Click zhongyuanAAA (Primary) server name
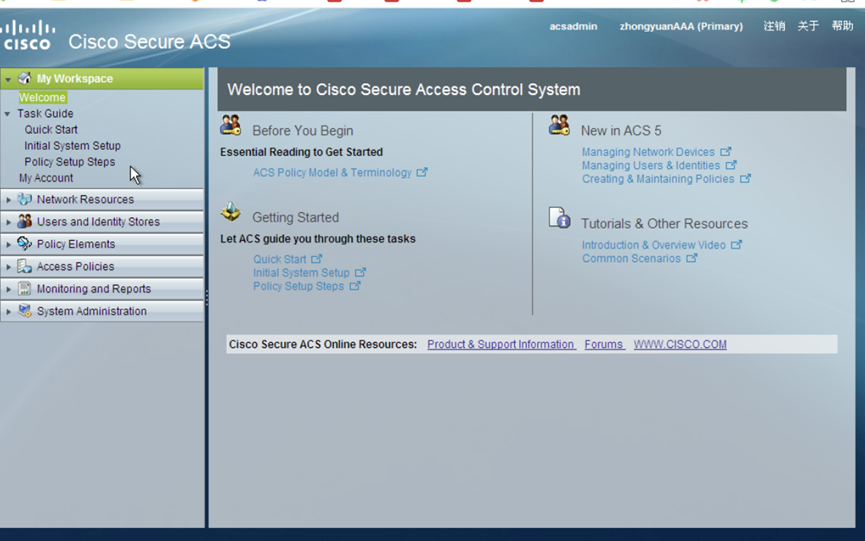 click(681, 26)
